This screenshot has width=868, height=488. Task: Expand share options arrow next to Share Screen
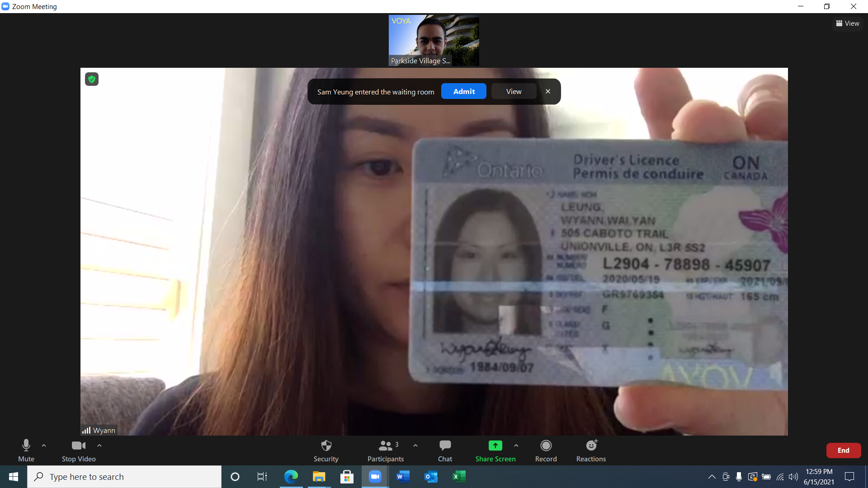pyautogui.click(x=516, y=446)
